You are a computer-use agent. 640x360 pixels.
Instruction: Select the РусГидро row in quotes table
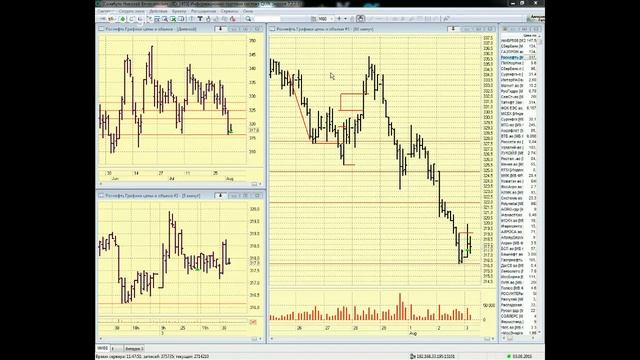pyautogui.click(x=518, y=91)
